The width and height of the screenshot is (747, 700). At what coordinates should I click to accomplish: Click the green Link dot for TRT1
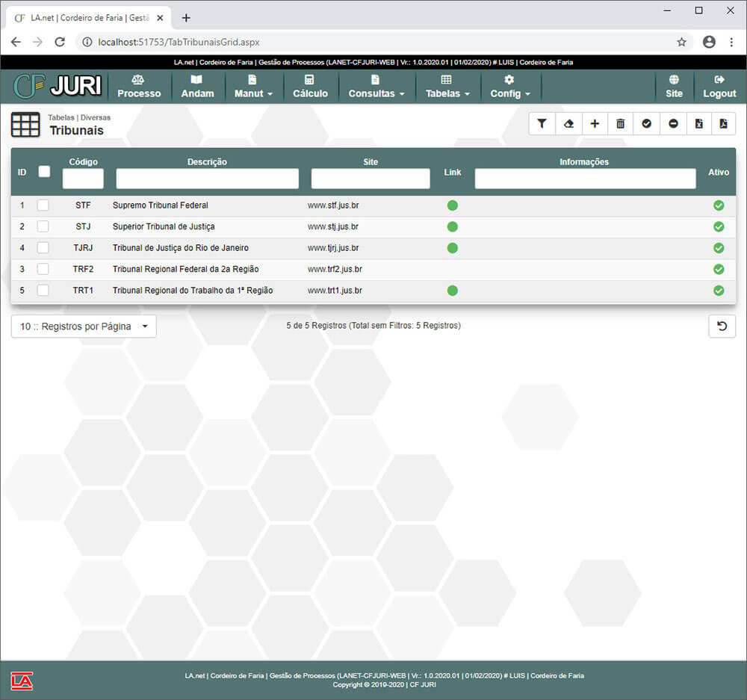452,291
